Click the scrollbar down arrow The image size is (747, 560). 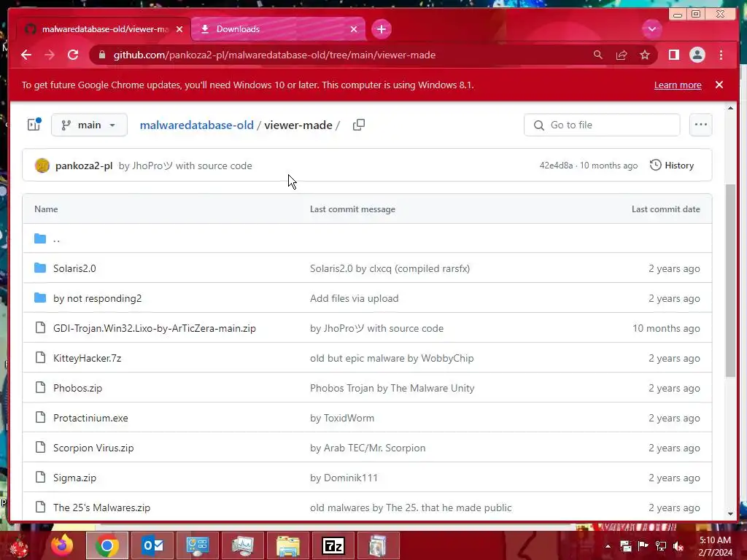tap(730, 514)
